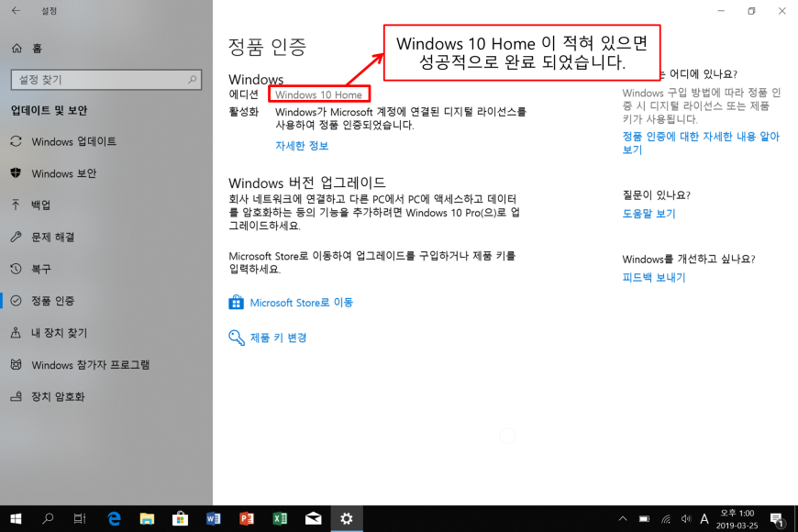Show hidden system tray icons
Image resolution: width=798 pixels, height=532 pixels.
pyautogui.click(x=623, y=519)
